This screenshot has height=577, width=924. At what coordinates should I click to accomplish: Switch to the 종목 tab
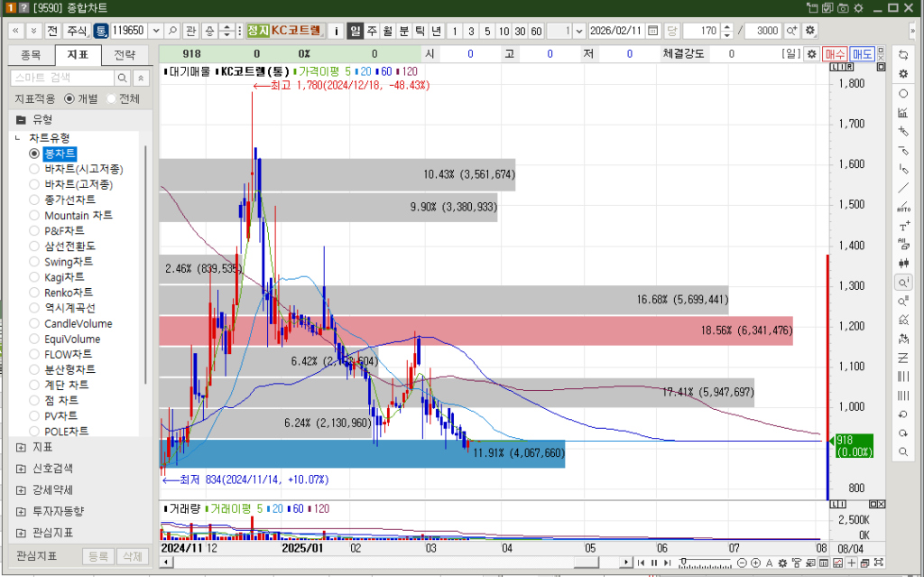31,55
